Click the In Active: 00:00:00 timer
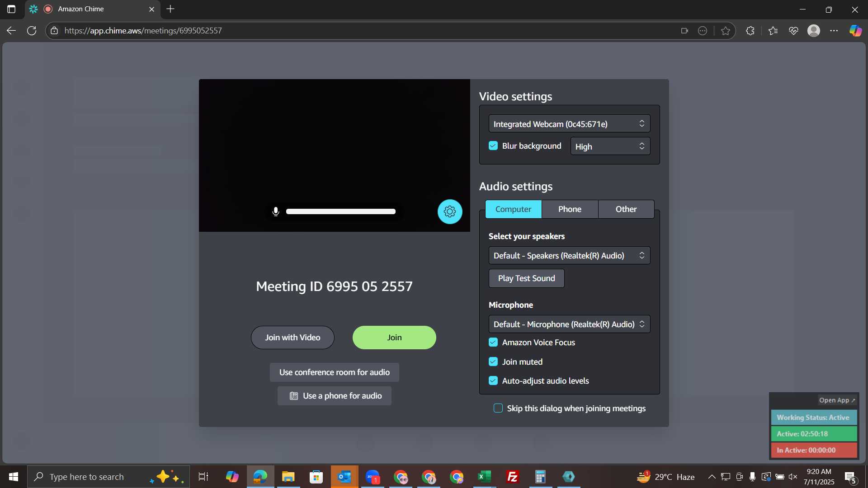 pyautogui.click(x=814, y=450)
